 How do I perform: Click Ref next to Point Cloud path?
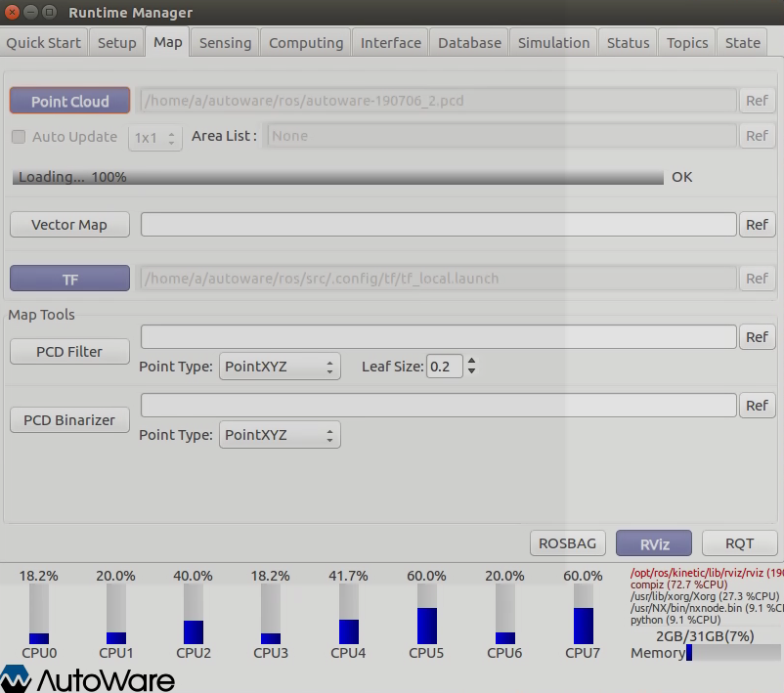(757, 101)
